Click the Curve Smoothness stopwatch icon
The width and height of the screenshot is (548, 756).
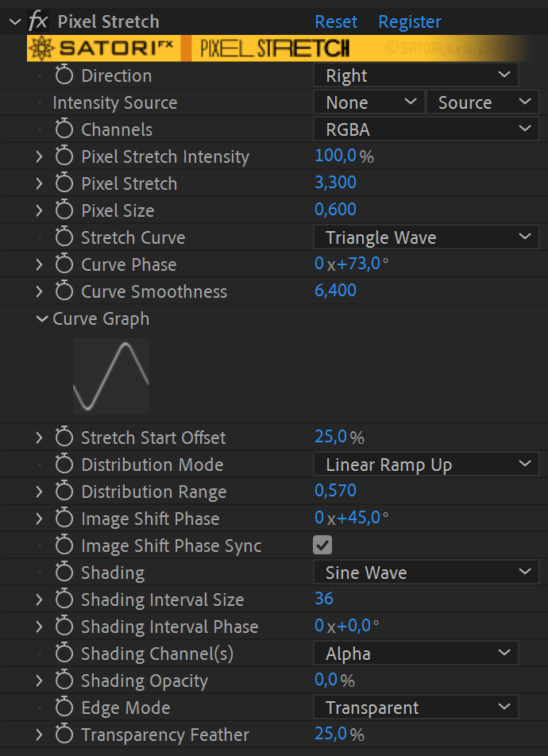click(x=64, y=291)
